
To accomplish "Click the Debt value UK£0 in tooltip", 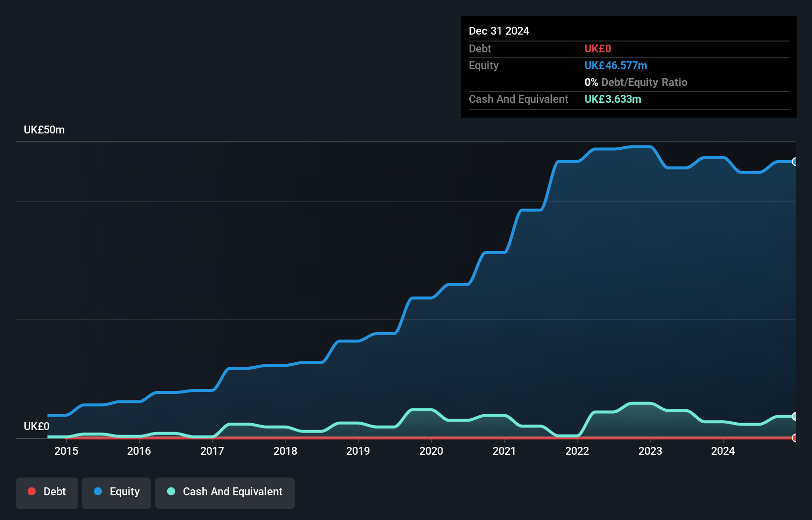I will (x=598, y=48).
